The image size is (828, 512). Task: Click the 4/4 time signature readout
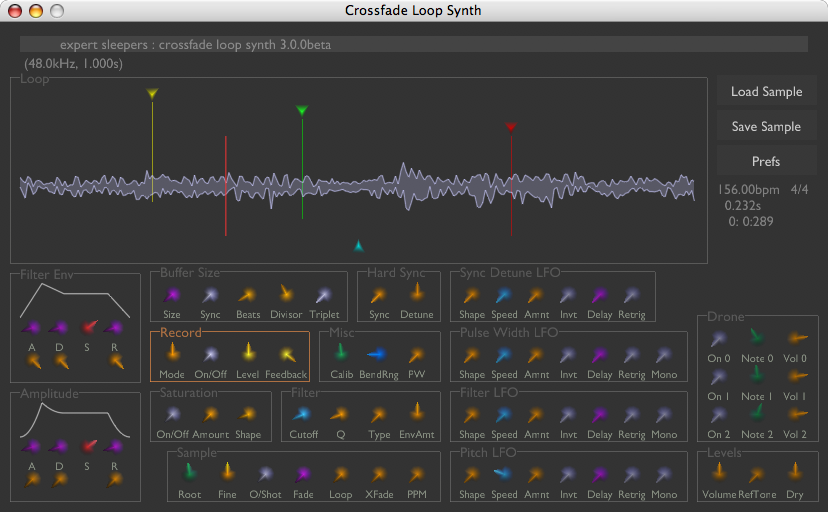[799, 189]
